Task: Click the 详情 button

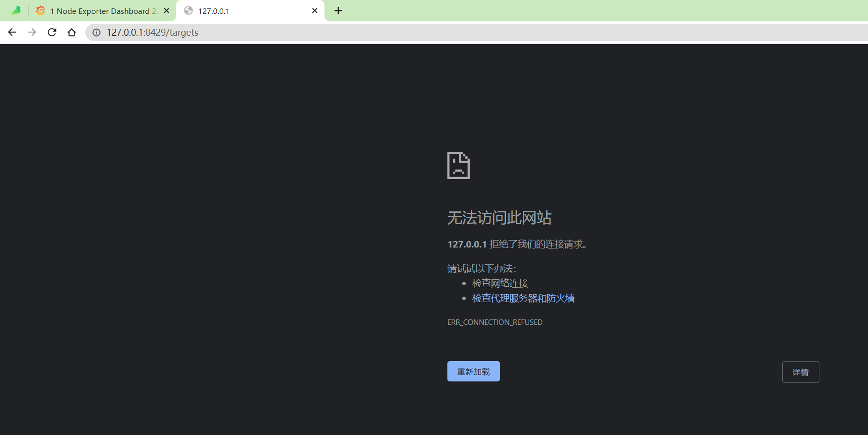Action: 801,372
